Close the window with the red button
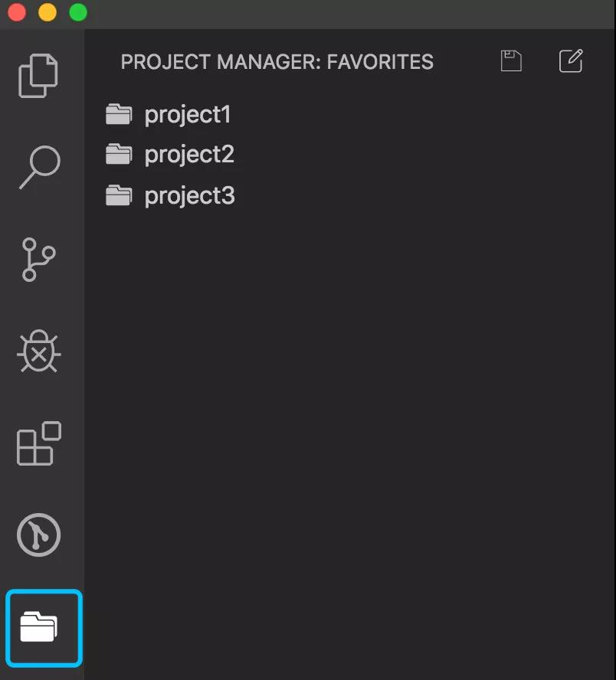616x680 pixels. point(17,12)
